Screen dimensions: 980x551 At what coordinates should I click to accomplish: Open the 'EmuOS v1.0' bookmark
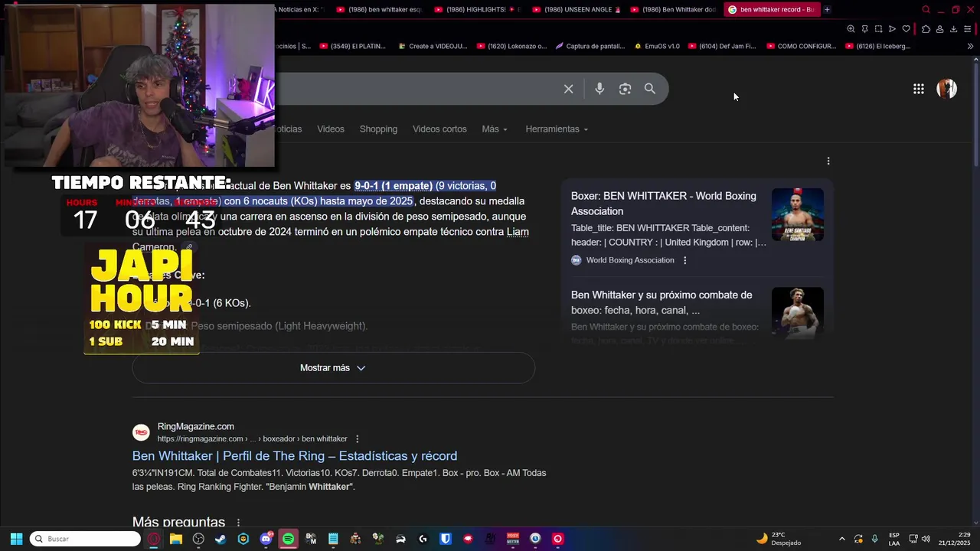657,46
